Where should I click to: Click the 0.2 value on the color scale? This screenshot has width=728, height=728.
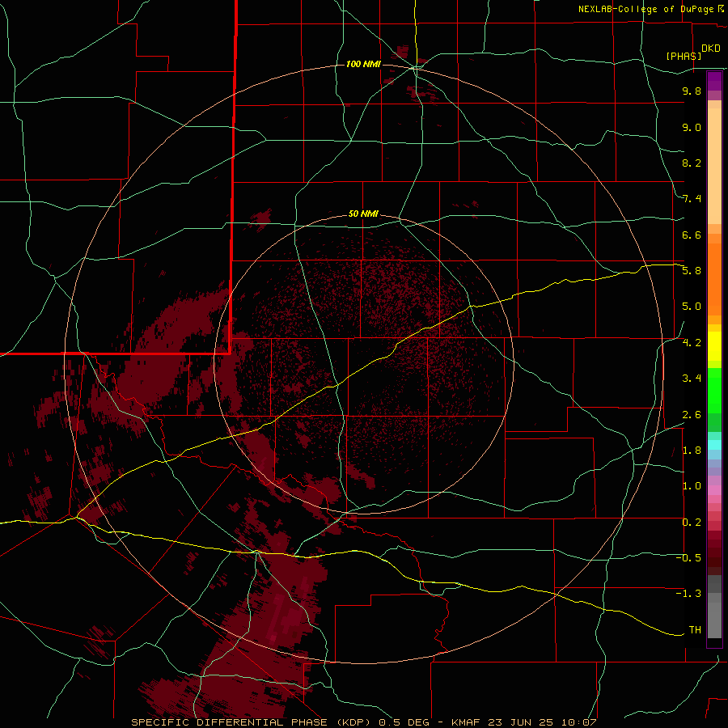[x=692, y=523]
